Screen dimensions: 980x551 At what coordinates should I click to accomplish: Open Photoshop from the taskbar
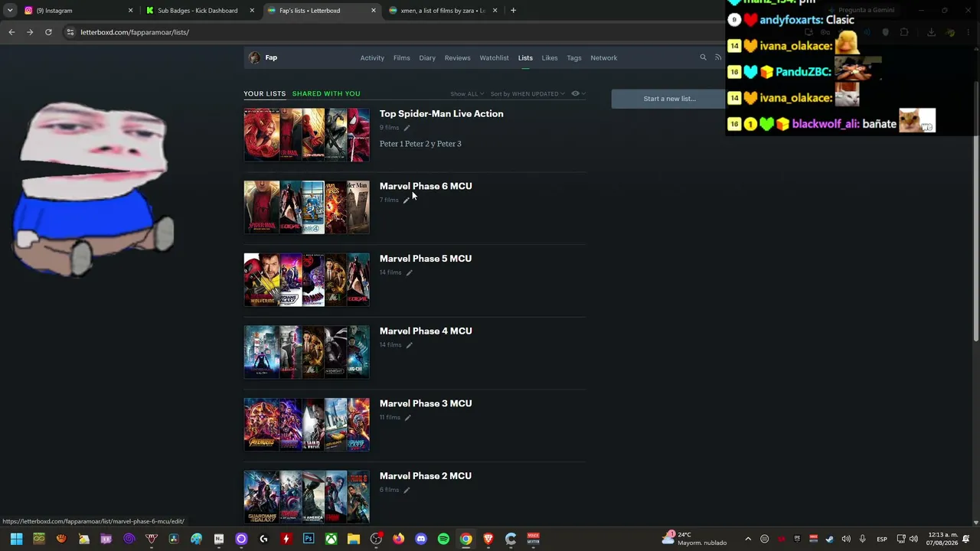pyautogui.click(x=309, y=539)
